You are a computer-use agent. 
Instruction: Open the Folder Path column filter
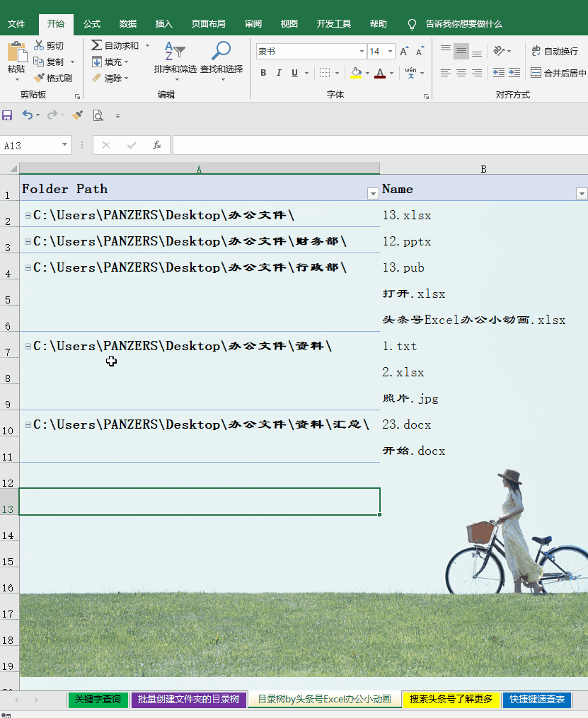pyautogui.click(x=373, y=192)
